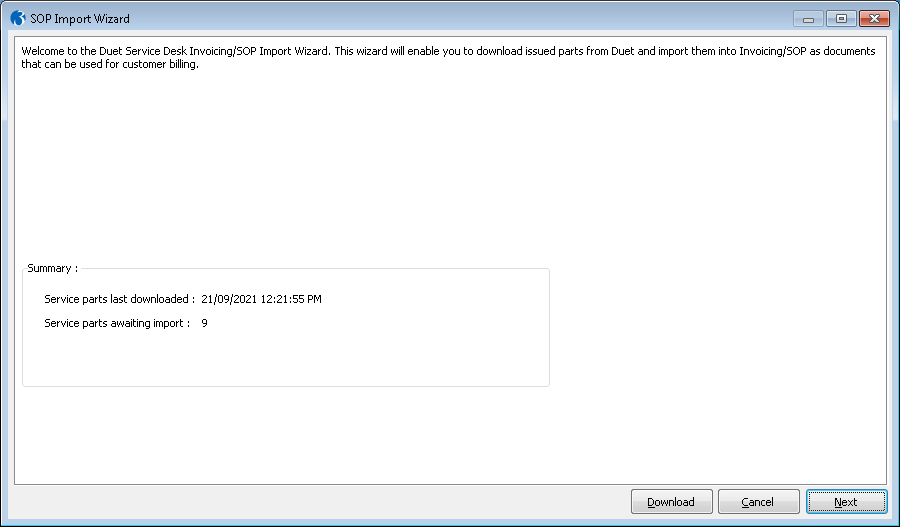Click the white space above the Summary box

pos(448,166)
